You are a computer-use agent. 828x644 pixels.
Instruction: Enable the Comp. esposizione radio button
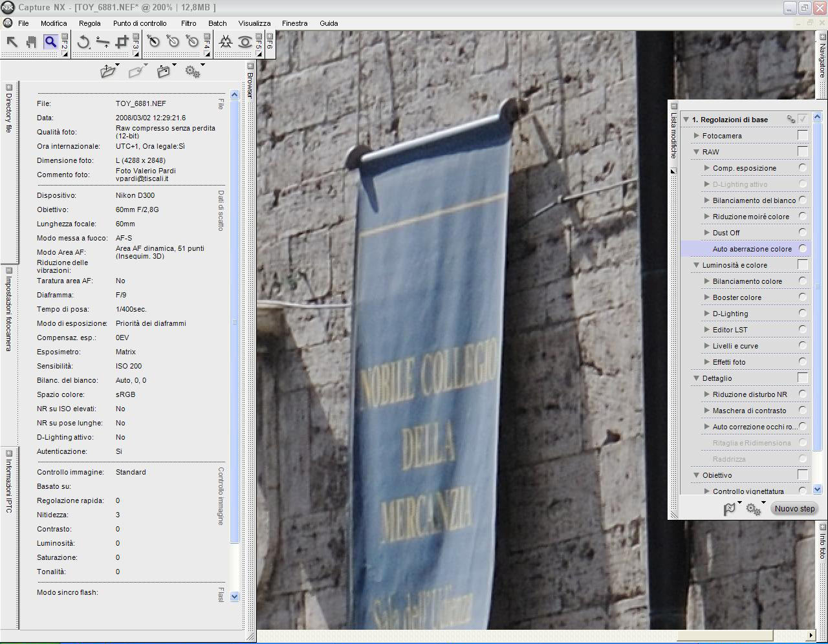(x=803, y=167)
